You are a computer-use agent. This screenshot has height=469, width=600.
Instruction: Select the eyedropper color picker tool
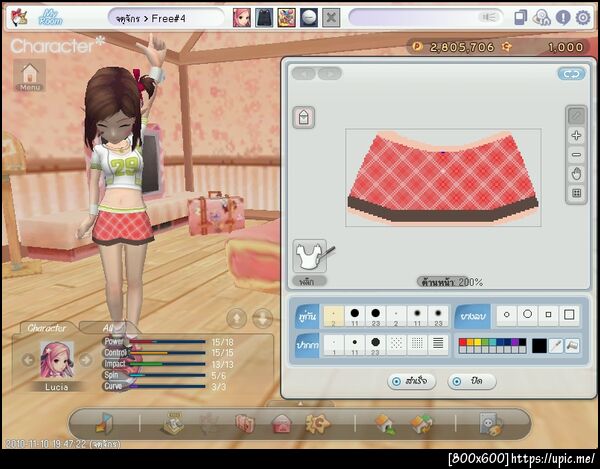[x=556, y=346]
